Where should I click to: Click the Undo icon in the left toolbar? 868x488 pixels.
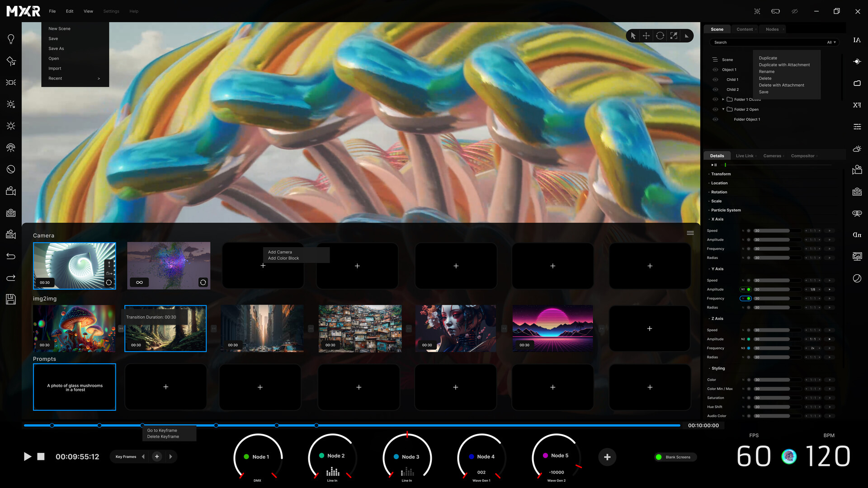(11, 256)
